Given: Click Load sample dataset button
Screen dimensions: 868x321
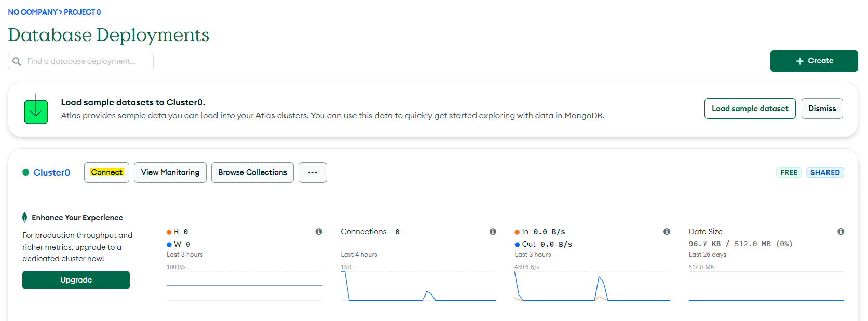Looking at the screenshot, I should tap(750, 109).
